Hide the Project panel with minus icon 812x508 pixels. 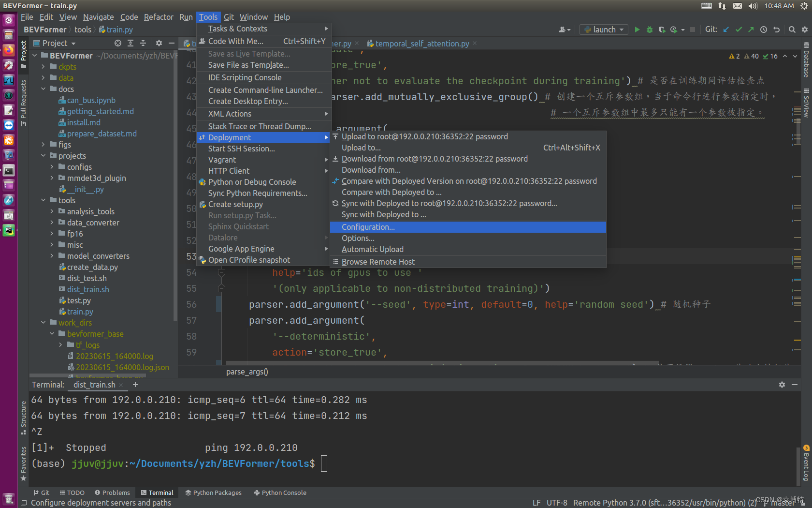coord(171,43)
